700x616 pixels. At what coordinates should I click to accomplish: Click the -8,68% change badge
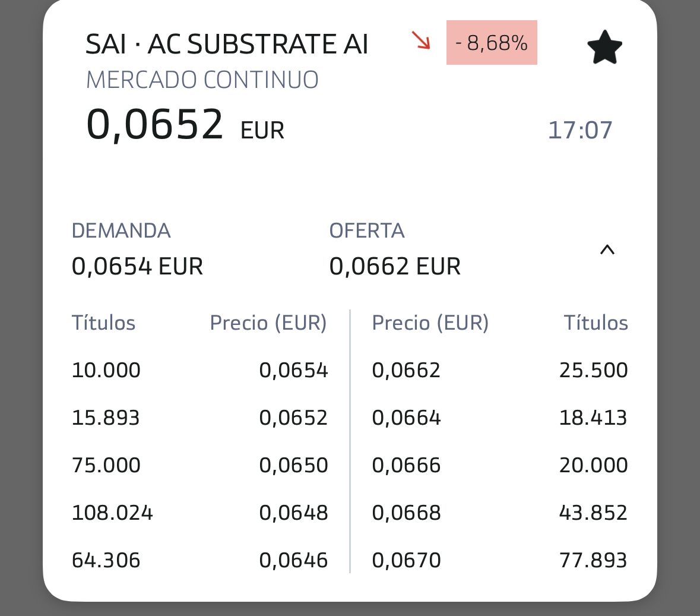pos(492,43)
